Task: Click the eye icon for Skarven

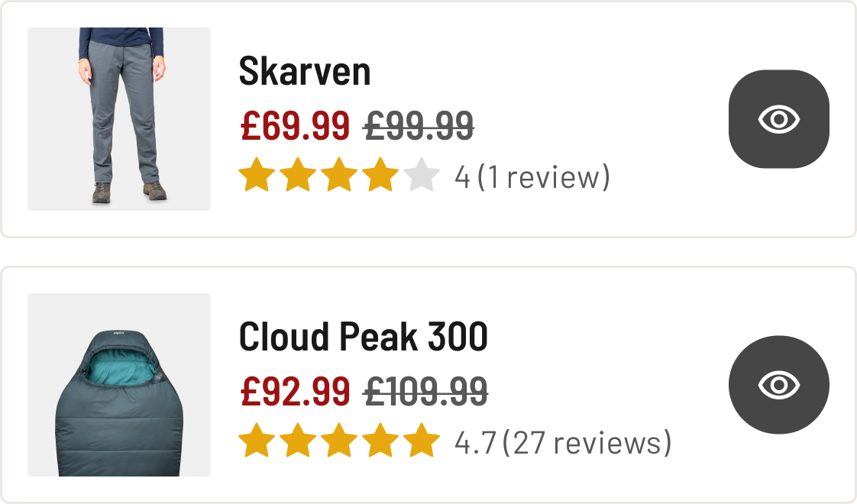Action: [x=778, y=119]
